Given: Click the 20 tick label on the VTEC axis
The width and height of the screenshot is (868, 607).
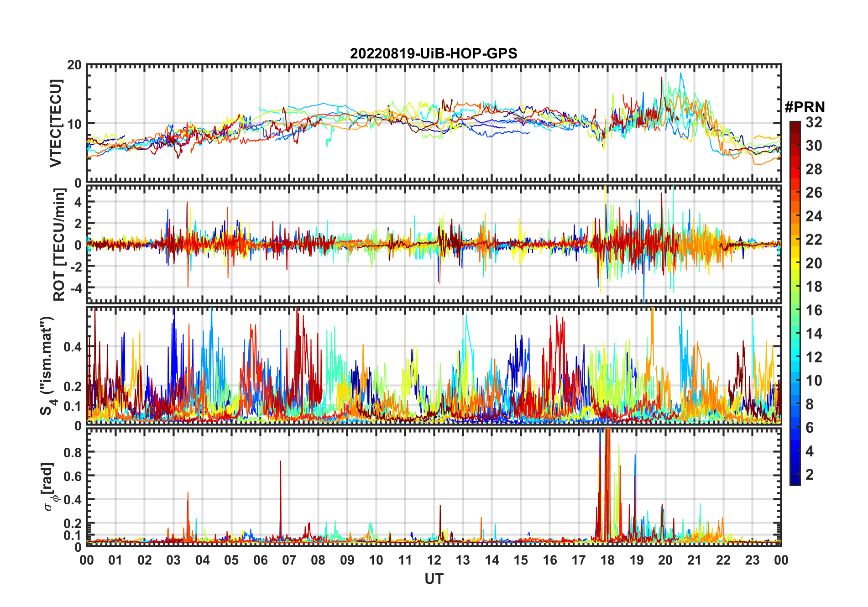Looking at the screenshot, I should tap(74, 65).
